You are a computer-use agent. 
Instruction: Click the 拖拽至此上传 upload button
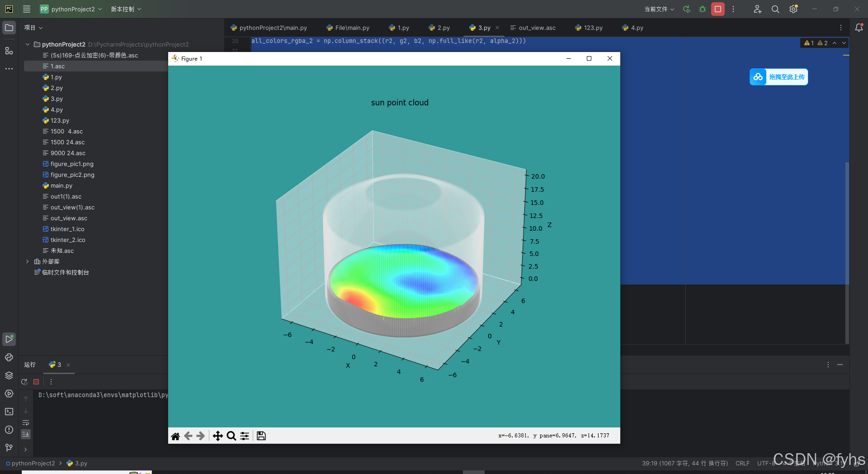click(778, 77)
